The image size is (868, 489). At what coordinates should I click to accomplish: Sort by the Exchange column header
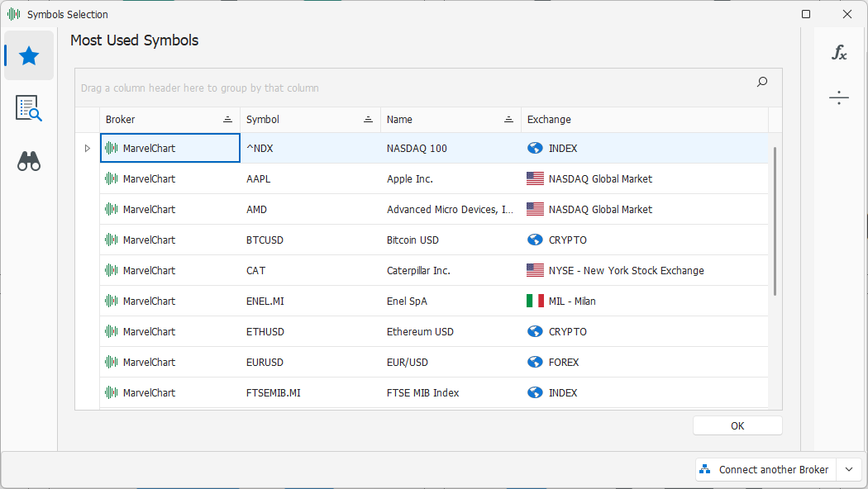point(645,120)
